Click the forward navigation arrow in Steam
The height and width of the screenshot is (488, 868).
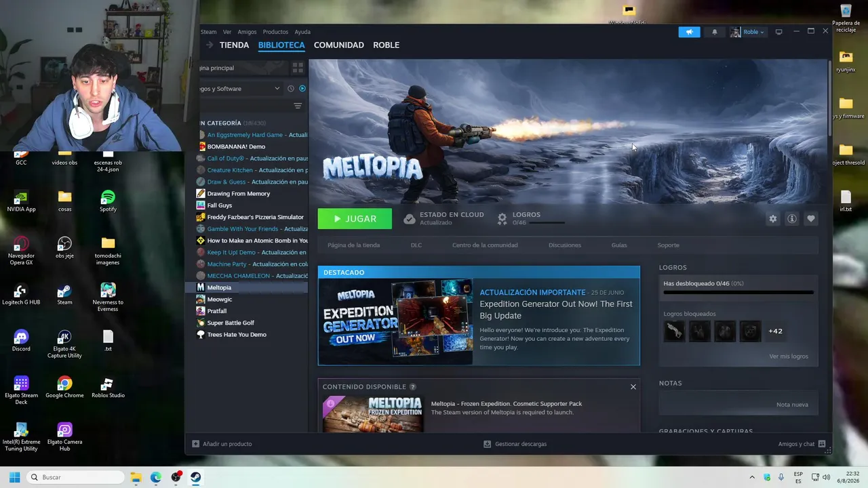[210, 45]
